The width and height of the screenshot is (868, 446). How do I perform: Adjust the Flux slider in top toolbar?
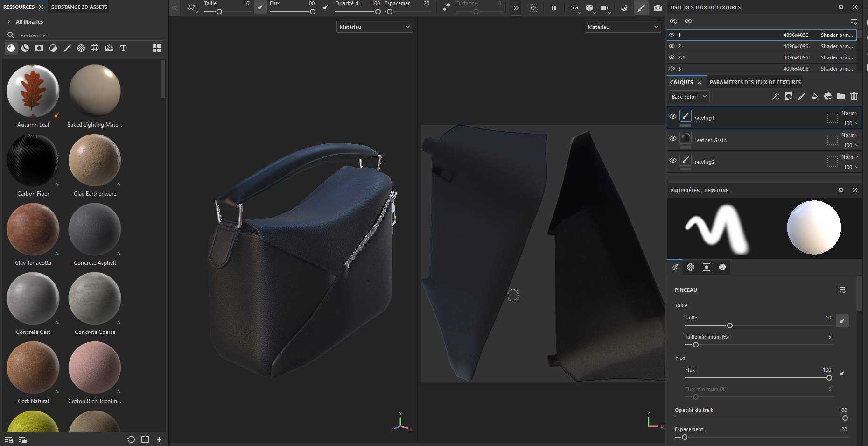(293, 12)
